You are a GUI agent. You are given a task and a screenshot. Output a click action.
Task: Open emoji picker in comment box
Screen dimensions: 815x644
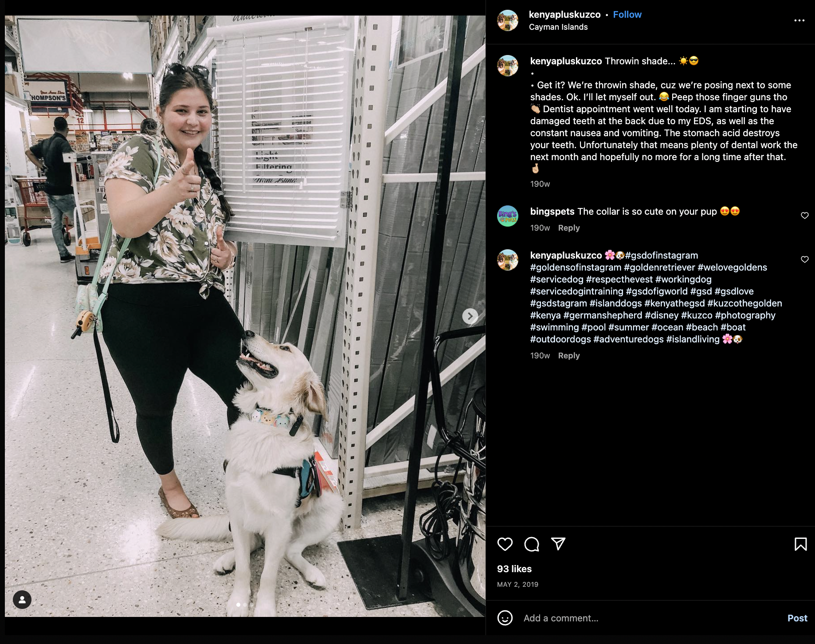click(505, 618)
